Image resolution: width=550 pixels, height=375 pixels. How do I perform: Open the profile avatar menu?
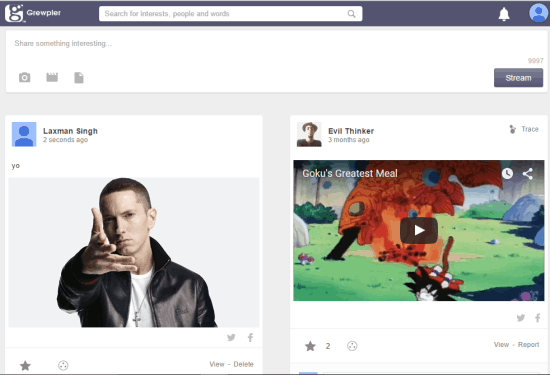(538, 13)
